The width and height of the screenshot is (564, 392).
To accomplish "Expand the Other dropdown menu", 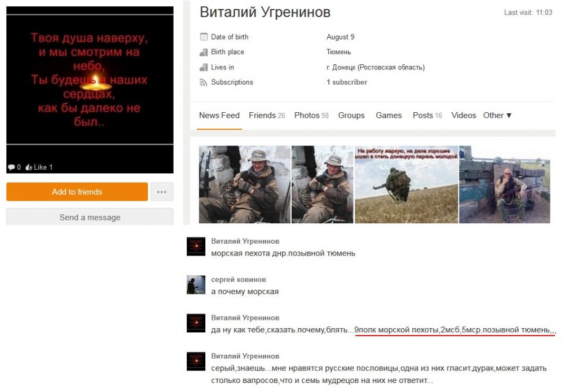I will click(497, 116).
